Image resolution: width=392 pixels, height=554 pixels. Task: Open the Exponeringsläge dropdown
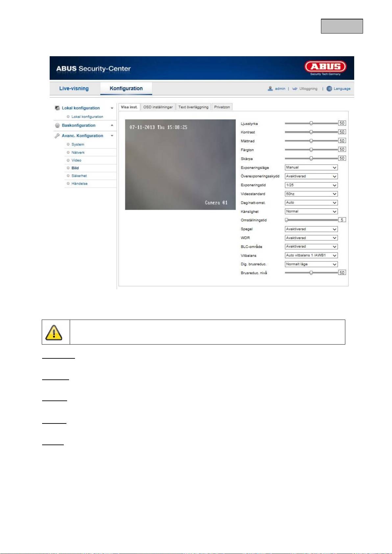[311, 168]
